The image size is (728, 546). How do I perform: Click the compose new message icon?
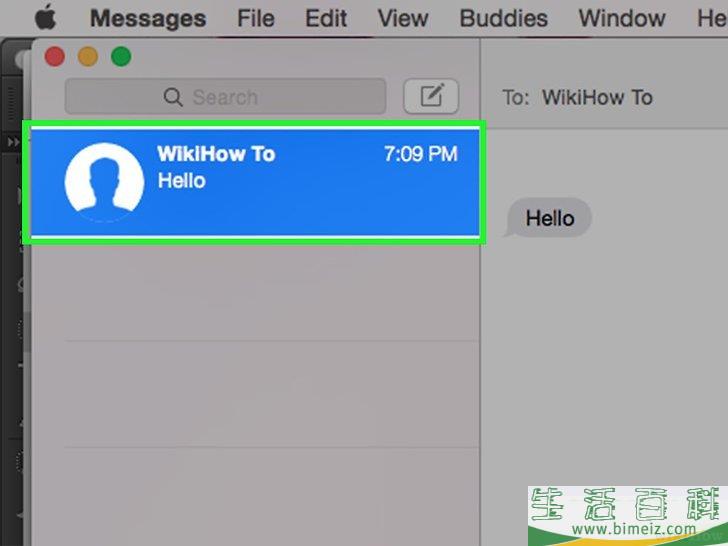pos(431,97)
